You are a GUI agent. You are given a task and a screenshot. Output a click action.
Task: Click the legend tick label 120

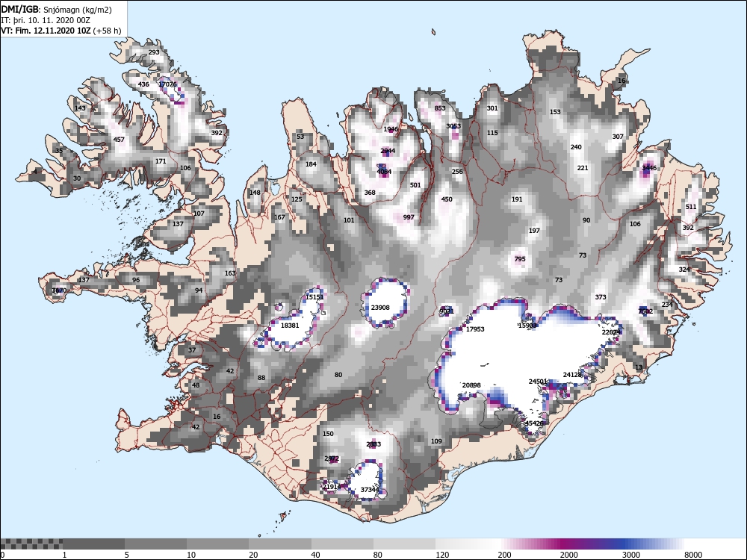coord(442,555)
